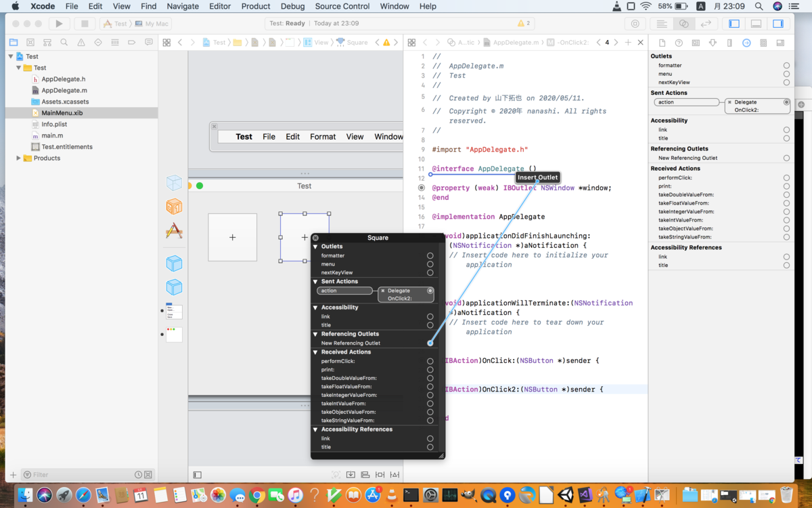Open the Editor menu
The width and height of the screenshot is (812, 508).
pyautogui.click(x=219, y=6)
